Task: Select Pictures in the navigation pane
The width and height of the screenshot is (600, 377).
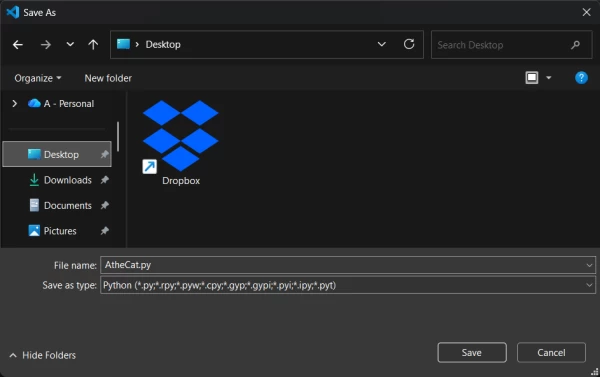Action: tap(52, 231)
